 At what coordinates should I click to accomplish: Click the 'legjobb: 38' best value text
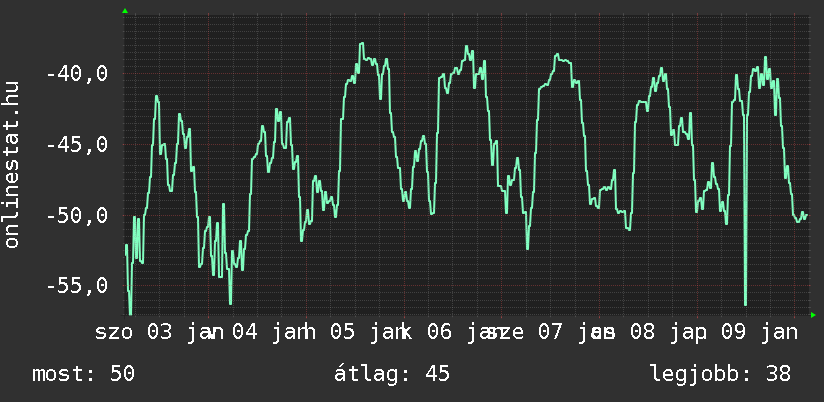[x=720, y=374]
